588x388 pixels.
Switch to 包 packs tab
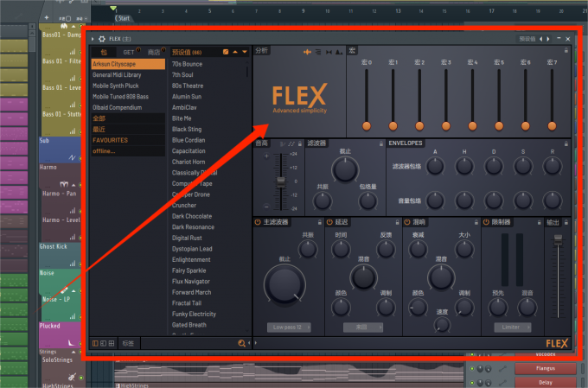(x=104, y=52)
